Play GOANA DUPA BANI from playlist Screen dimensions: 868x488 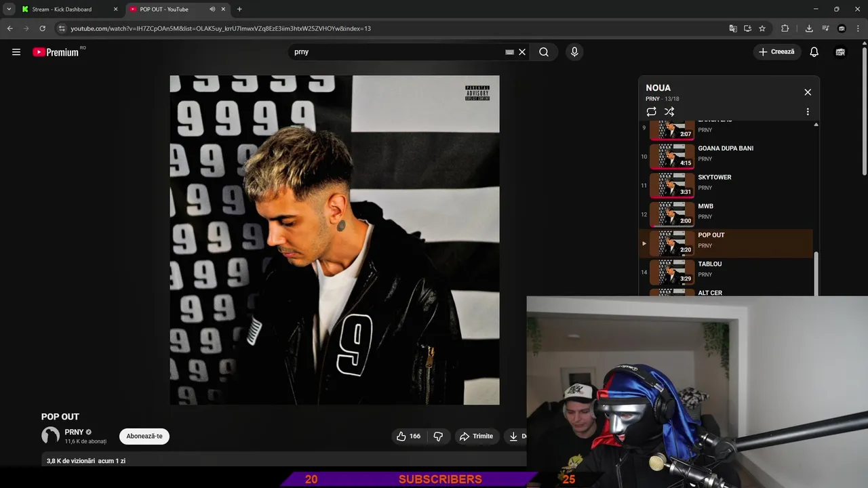[726, 157]
